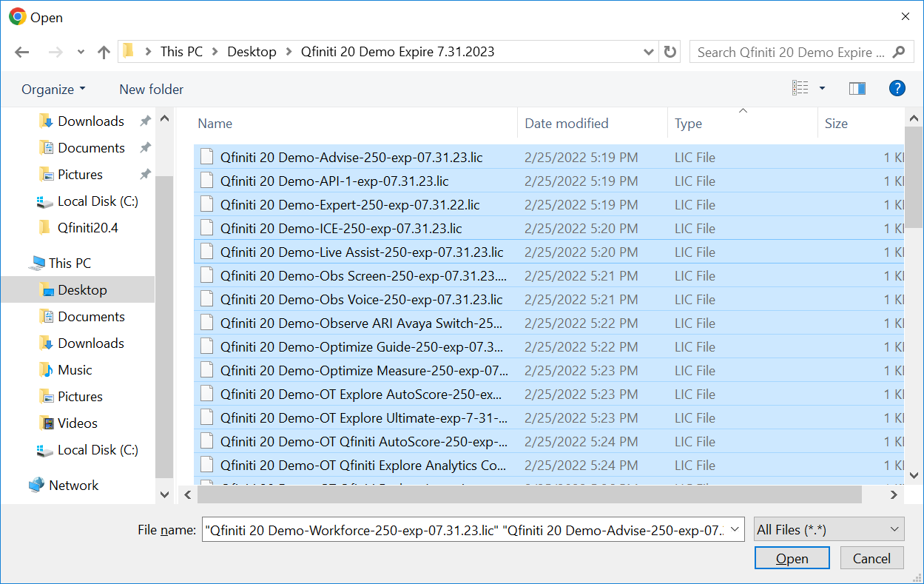Click Desktop in the breadcrumb bar
This screenshot has height=584, width=924.
(252, 51)
